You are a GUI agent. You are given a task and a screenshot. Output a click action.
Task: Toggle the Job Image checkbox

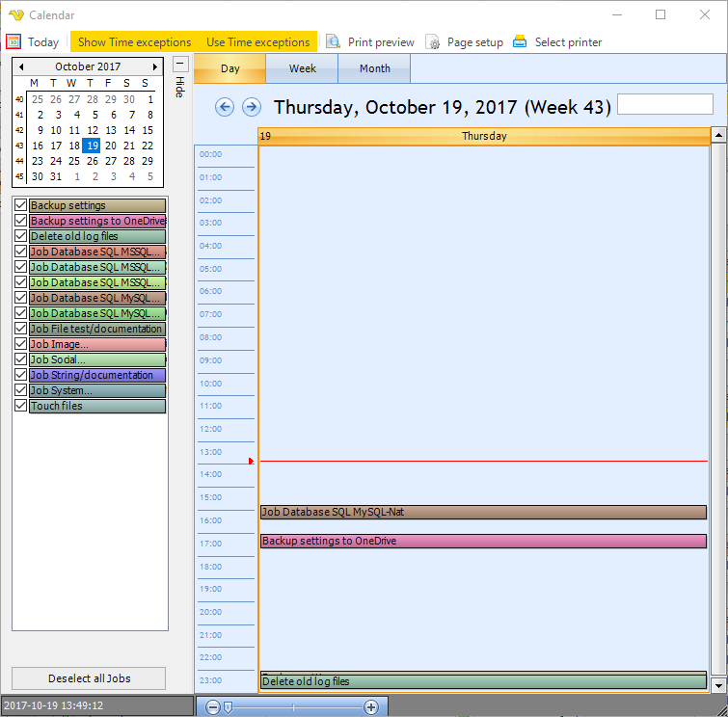[20, 344]
